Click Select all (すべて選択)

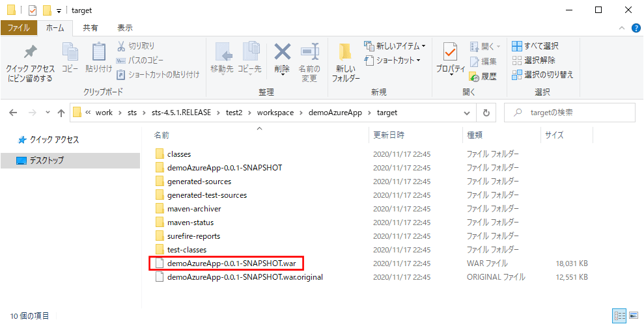tap(535, 46)
